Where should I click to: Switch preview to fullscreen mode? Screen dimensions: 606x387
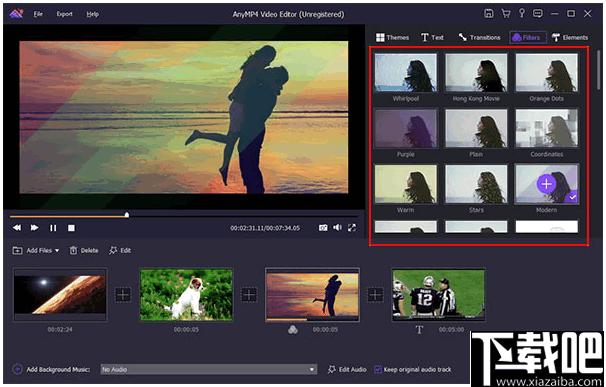click(x=352, y=228)
